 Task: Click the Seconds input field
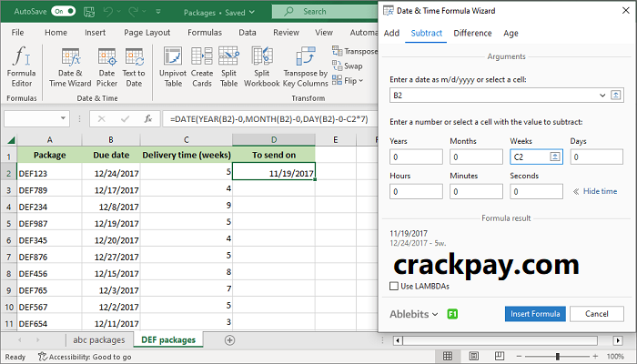(x=536, y=191)
